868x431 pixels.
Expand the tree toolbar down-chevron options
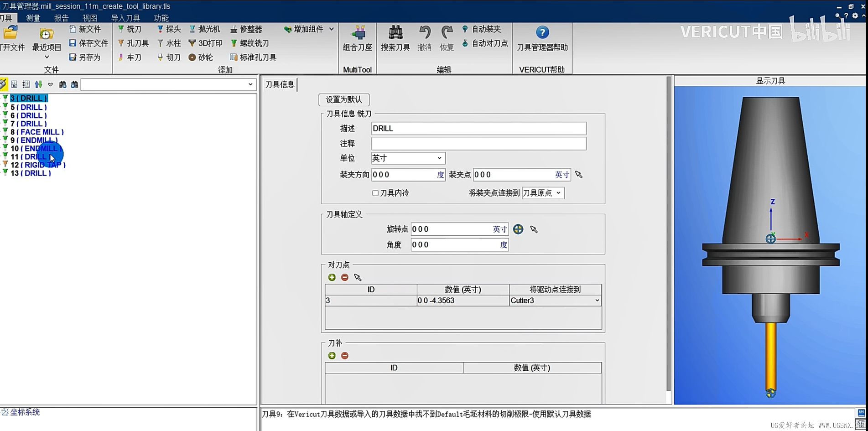click(50, 84)
